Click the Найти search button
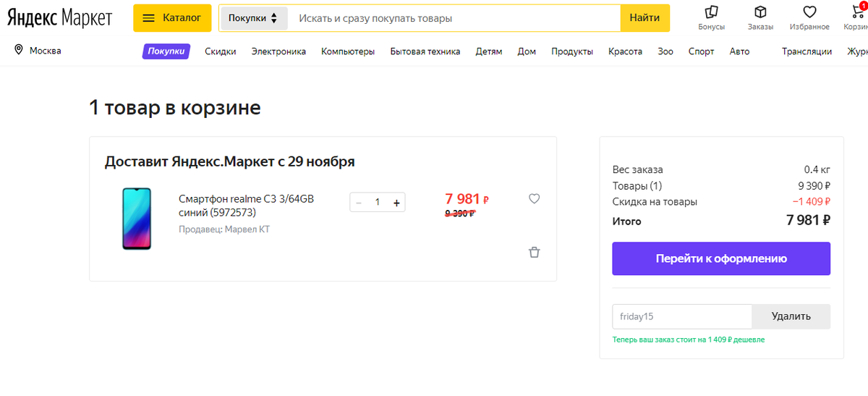Screen dimensions: 868x396 (x=645, y=18)
